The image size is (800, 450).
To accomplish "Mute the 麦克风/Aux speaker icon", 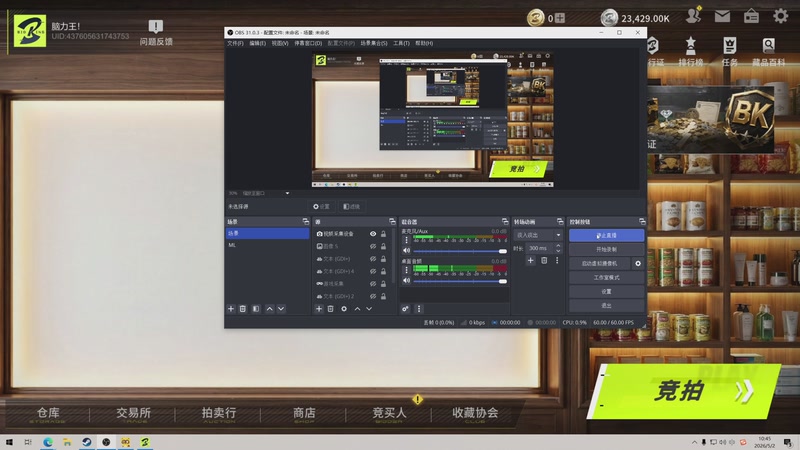I will coord(407,251).
